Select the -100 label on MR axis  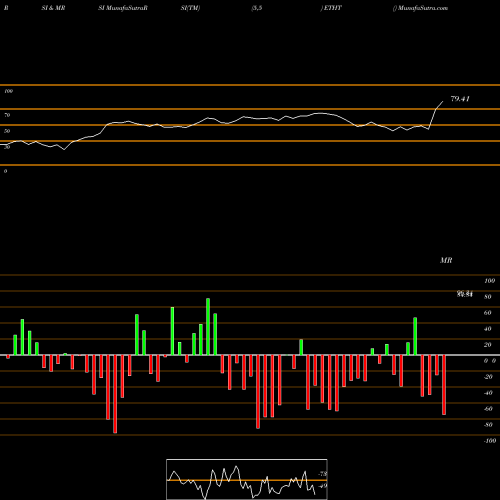[490, 441]
